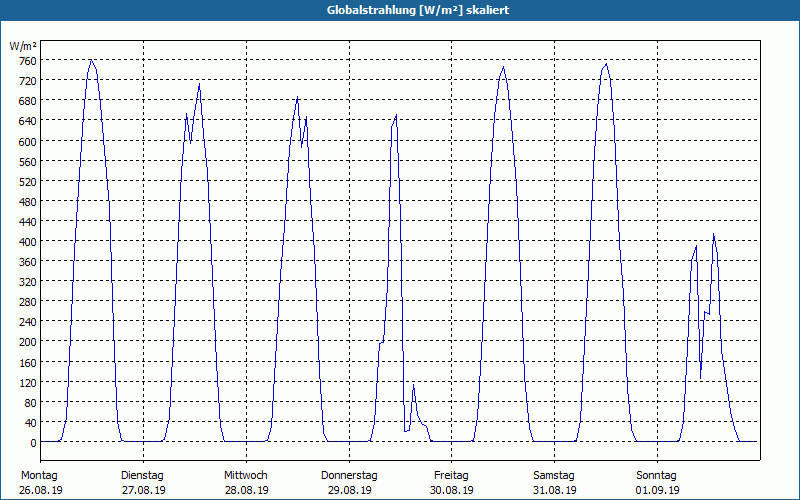800x500 pixels.
Task: Click the 'Sonntag' day label
Action: [657, 476]
